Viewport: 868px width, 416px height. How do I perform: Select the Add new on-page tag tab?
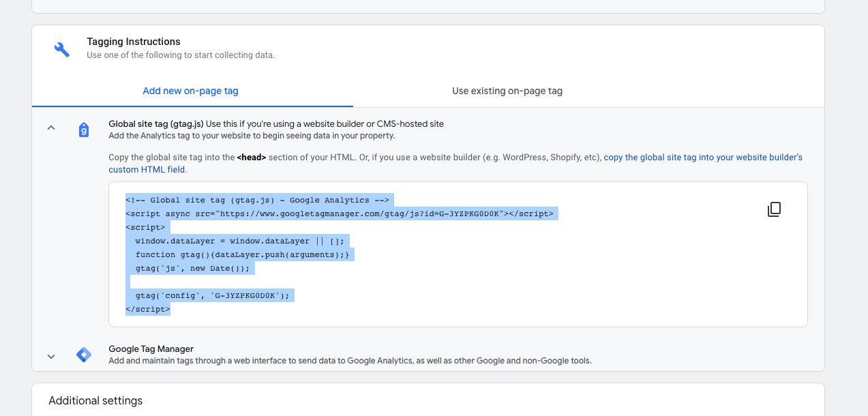coord(191,91)
